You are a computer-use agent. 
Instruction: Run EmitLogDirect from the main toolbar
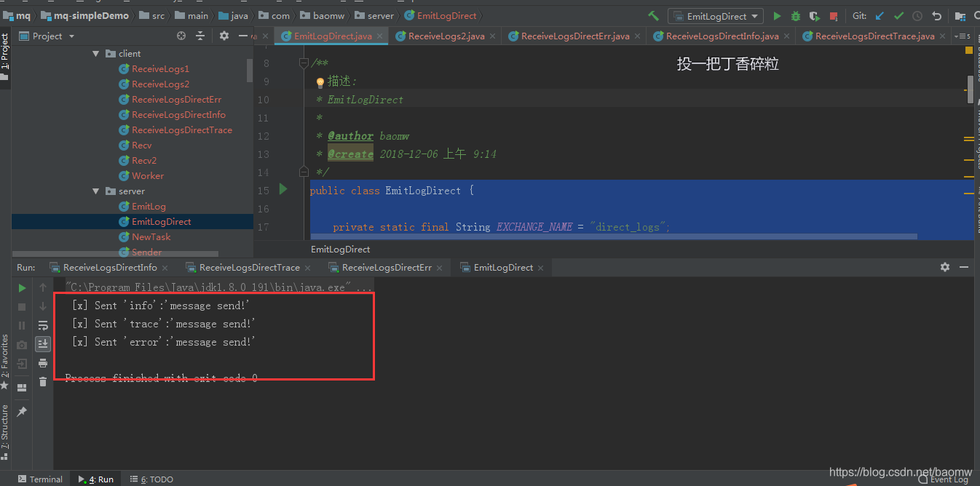pyautogui.click(x=777, y=15)
